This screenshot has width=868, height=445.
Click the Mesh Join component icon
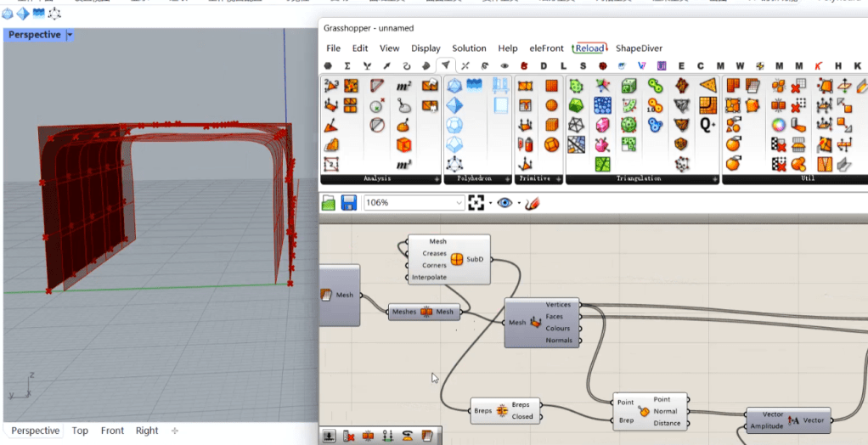click(426, 312)
